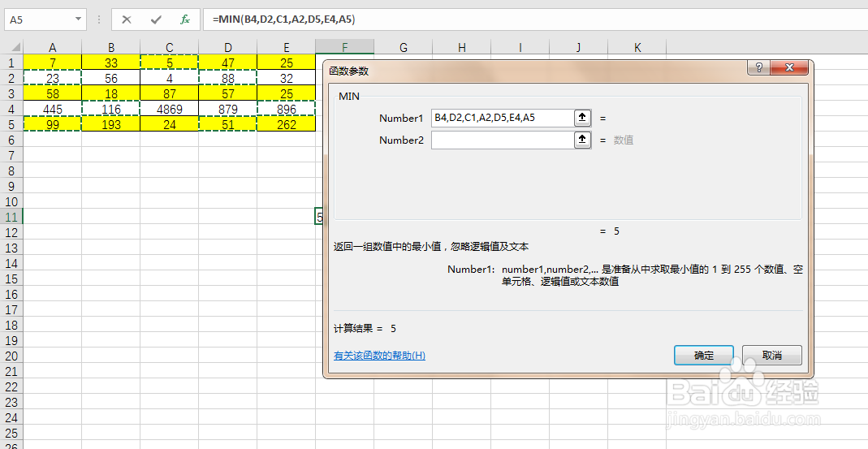Click cell D2 containing 88
This screenshot has width=868, height=449.
pos(228,78)
